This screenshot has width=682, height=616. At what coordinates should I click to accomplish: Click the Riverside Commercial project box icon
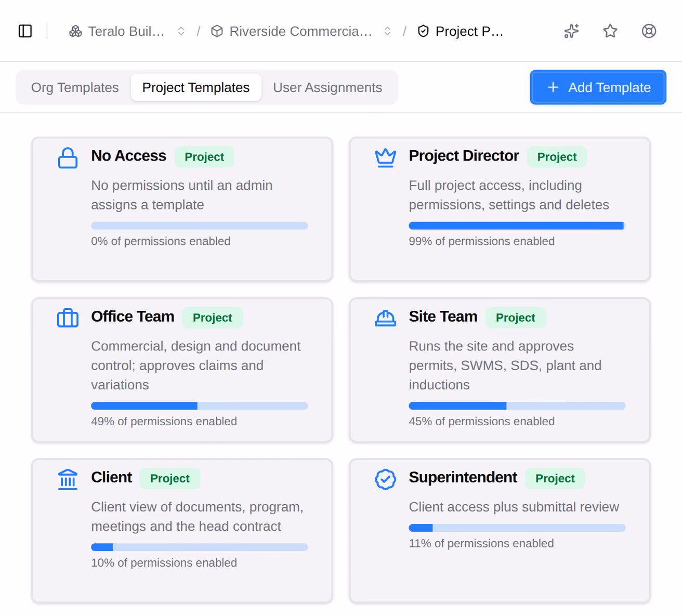point(217,31)
